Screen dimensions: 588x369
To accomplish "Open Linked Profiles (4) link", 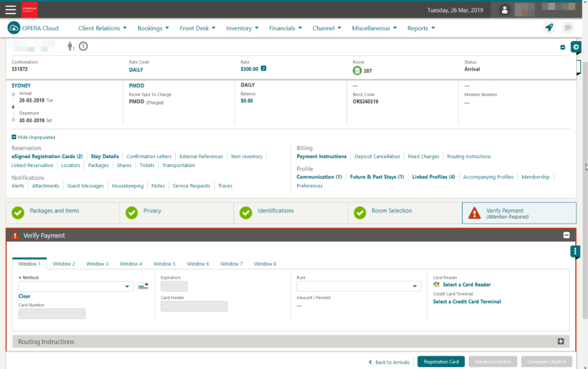I will click(433, 177).
